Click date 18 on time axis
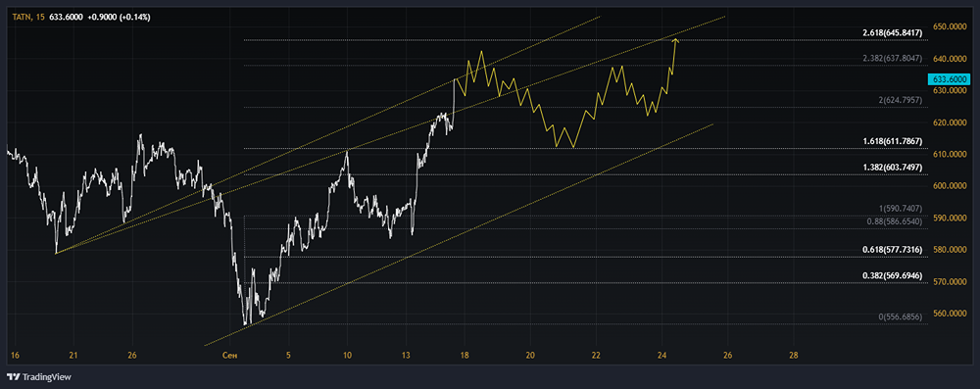The width and height of the screenshot is (980, 389). (x=465, y=356)
